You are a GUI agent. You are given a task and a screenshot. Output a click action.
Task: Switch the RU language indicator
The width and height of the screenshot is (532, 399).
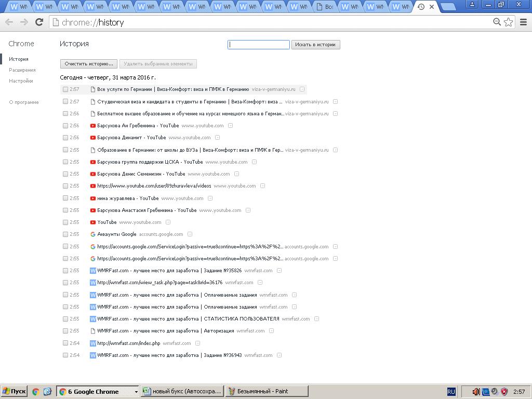[x=451, y=392]
